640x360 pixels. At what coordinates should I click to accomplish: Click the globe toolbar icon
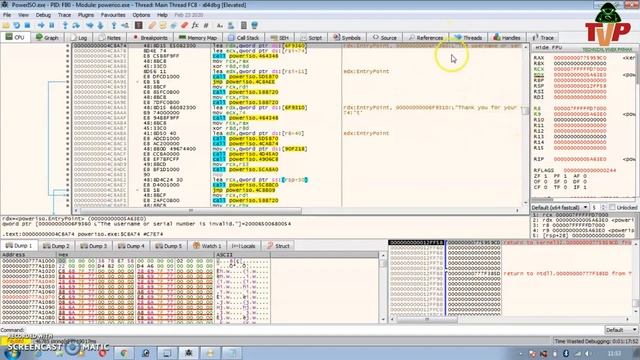click(254, 25)
